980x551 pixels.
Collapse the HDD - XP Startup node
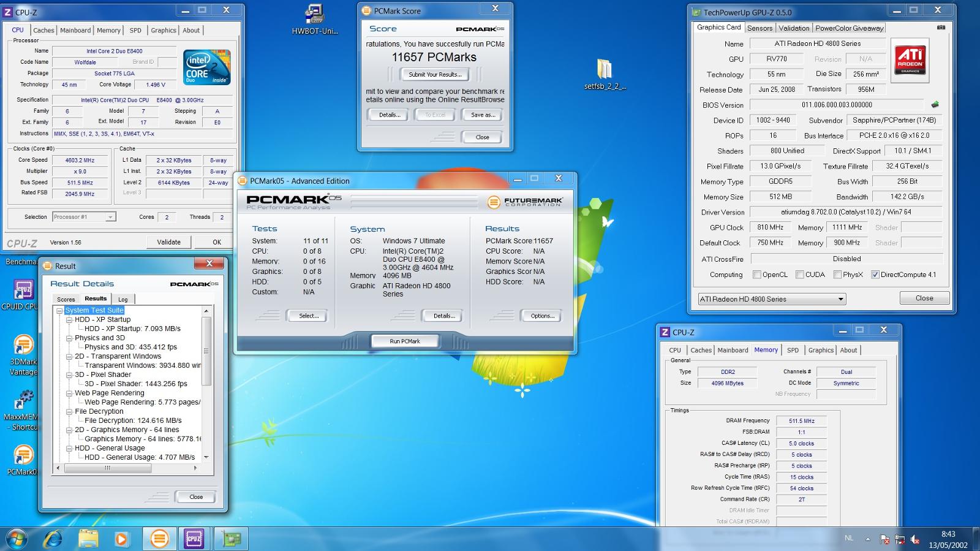coord(69,320)
